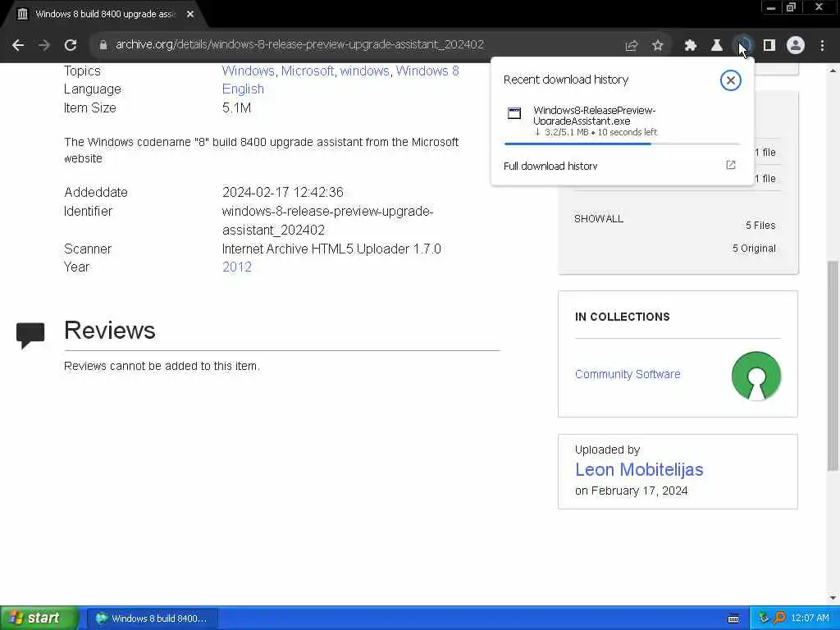Bookmark this page with the star icon

658,46
